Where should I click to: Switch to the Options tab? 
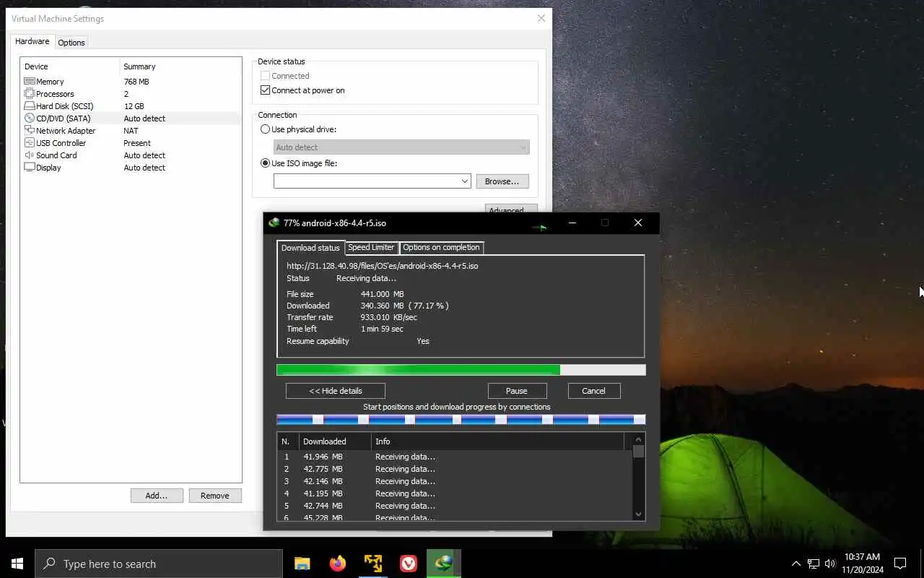pos(71,43)
